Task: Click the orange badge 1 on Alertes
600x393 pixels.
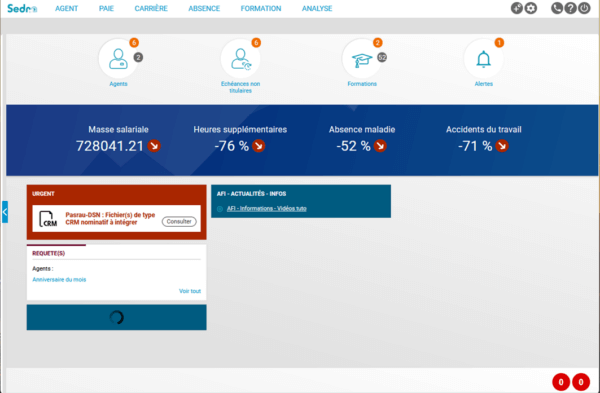Action: coord(499,42)
